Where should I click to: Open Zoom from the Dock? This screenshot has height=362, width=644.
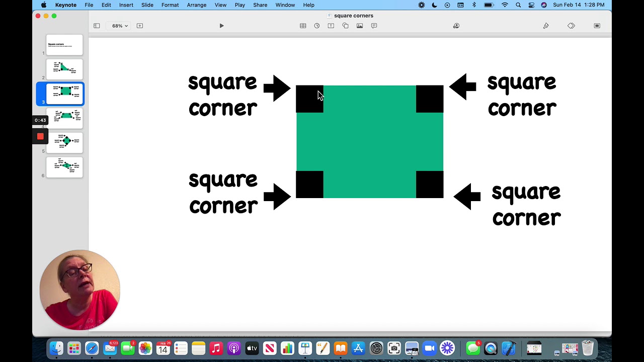tap(429, 348)
